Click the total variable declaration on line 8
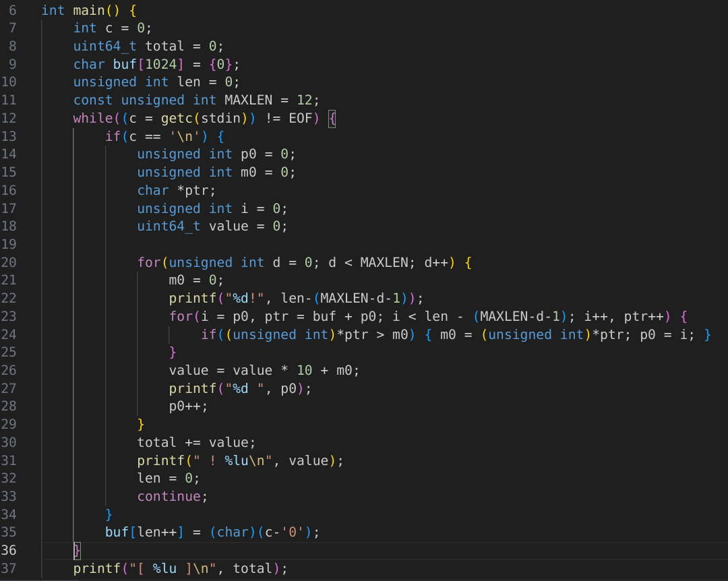The width and height of the screenshot is (728, 581). [x=164, y=47]
